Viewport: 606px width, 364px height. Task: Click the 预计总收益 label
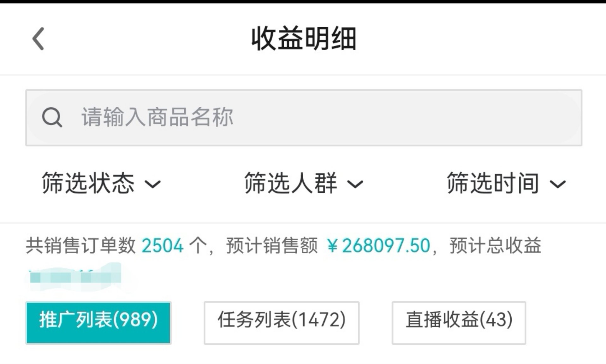[495, 246]
